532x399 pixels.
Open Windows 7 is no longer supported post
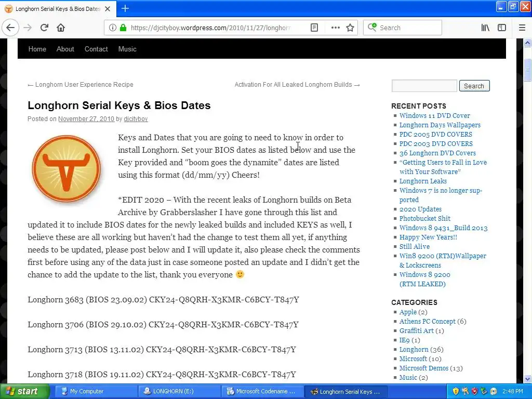(441, 195)
